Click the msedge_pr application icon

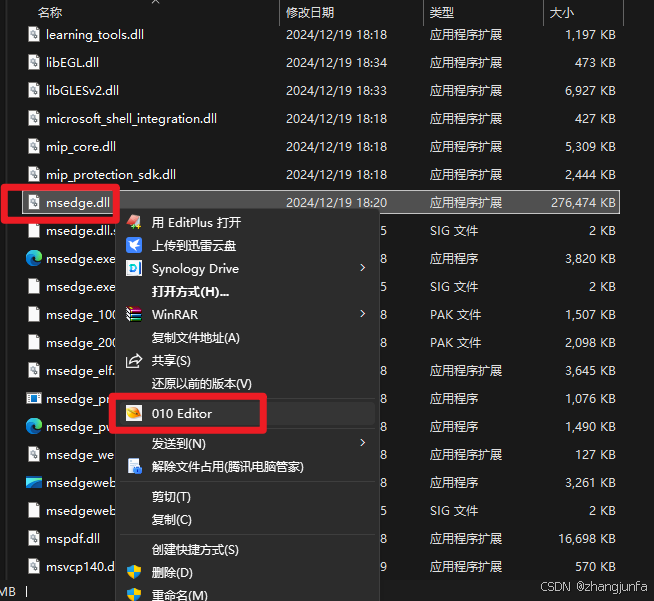[34, 398]
